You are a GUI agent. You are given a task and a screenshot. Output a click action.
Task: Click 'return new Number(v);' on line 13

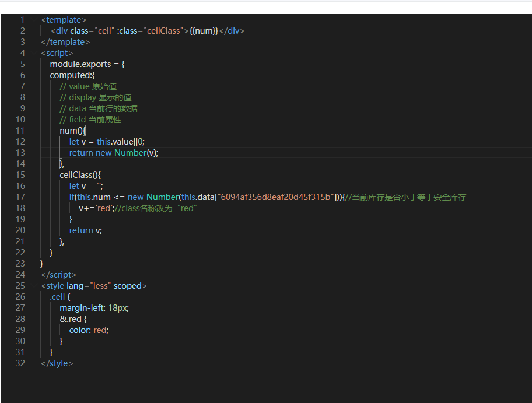point(114,153)
